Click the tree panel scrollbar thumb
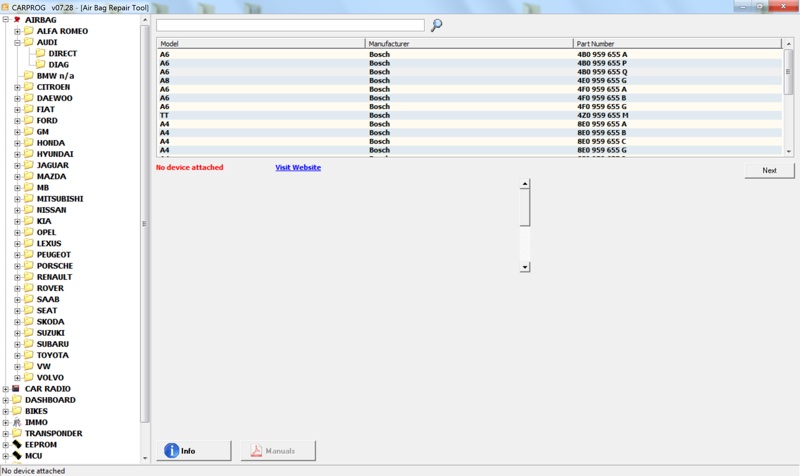This screenshot has width=800, height=476. [145, 223]
